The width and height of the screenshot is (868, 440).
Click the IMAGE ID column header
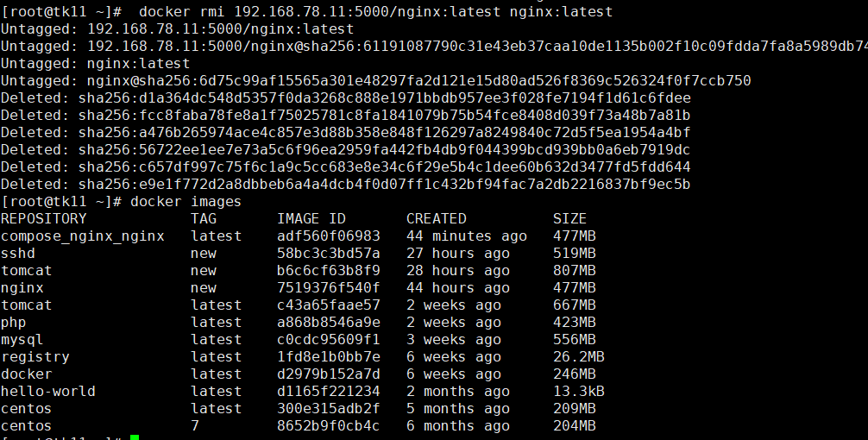pyautogui.click(x=311, y=218)
